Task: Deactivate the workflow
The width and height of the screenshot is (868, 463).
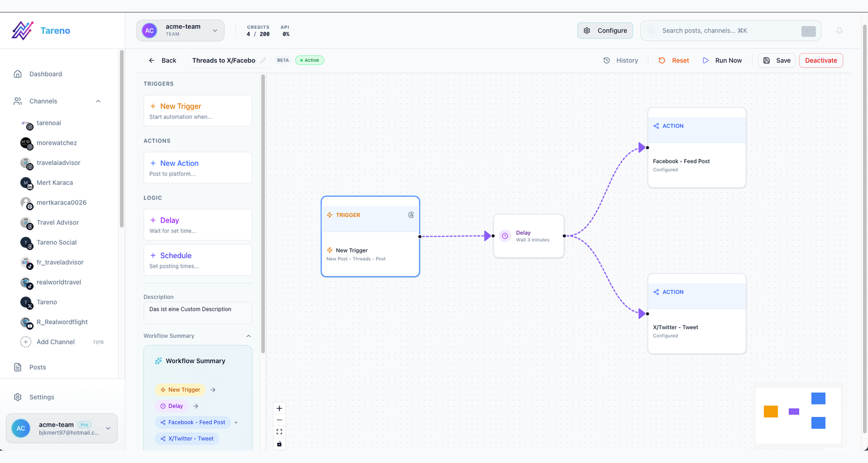Action: pos(821,60)
